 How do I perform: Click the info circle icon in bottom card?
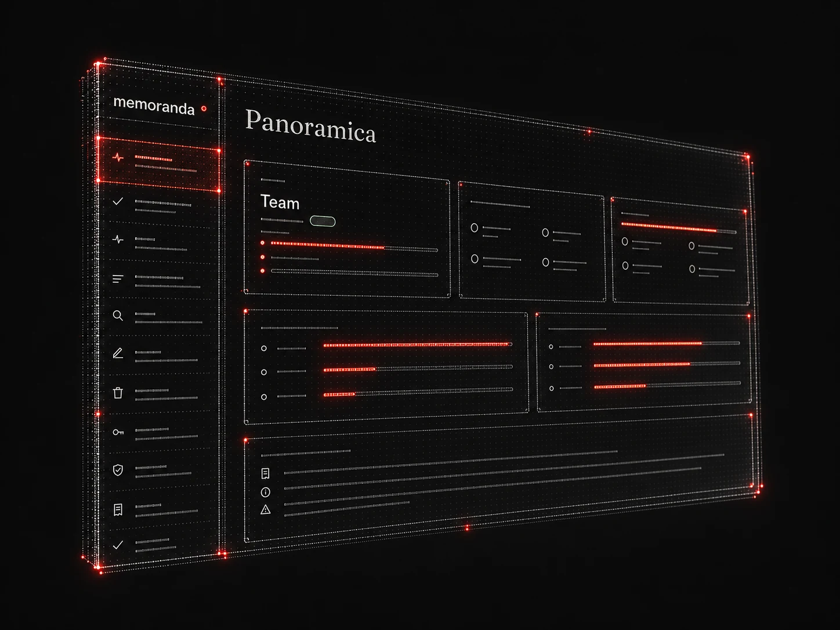[x=266, y=493]
